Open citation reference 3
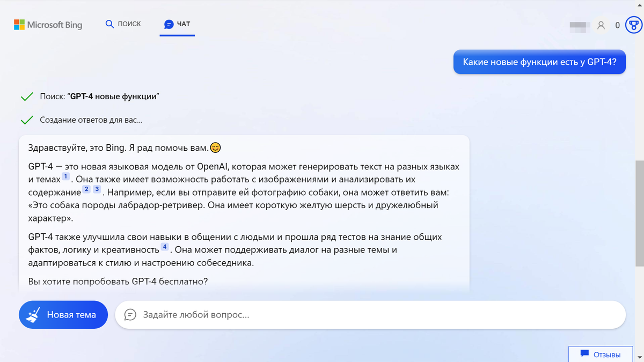Screen dimensions: 644x362 97,189
